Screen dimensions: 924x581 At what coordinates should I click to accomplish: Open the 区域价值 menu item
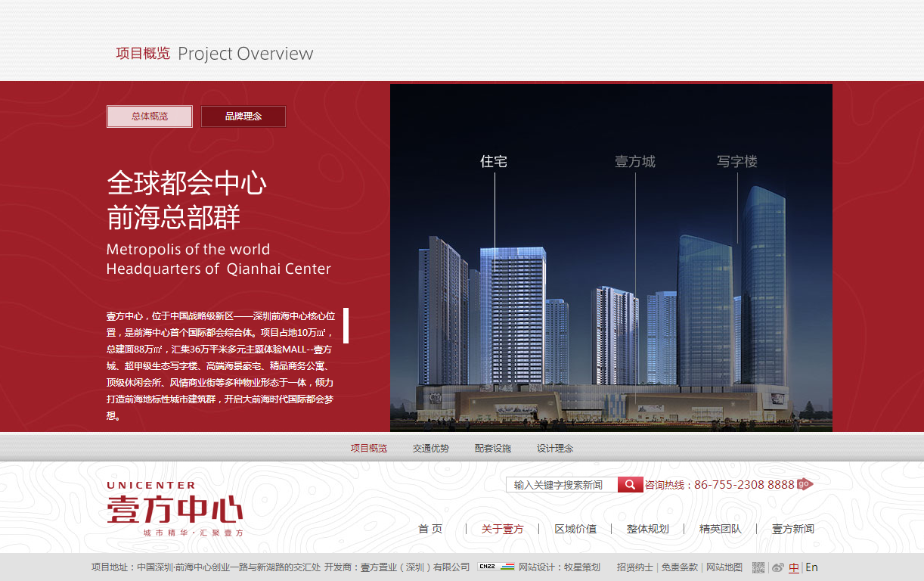pos(576,529)
